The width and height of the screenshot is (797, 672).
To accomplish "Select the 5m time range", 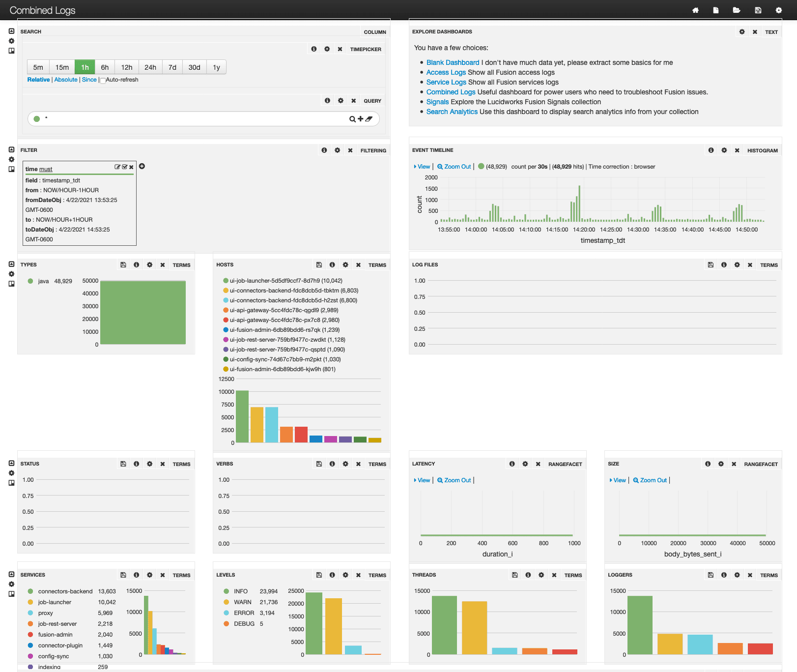I will 38,67.
